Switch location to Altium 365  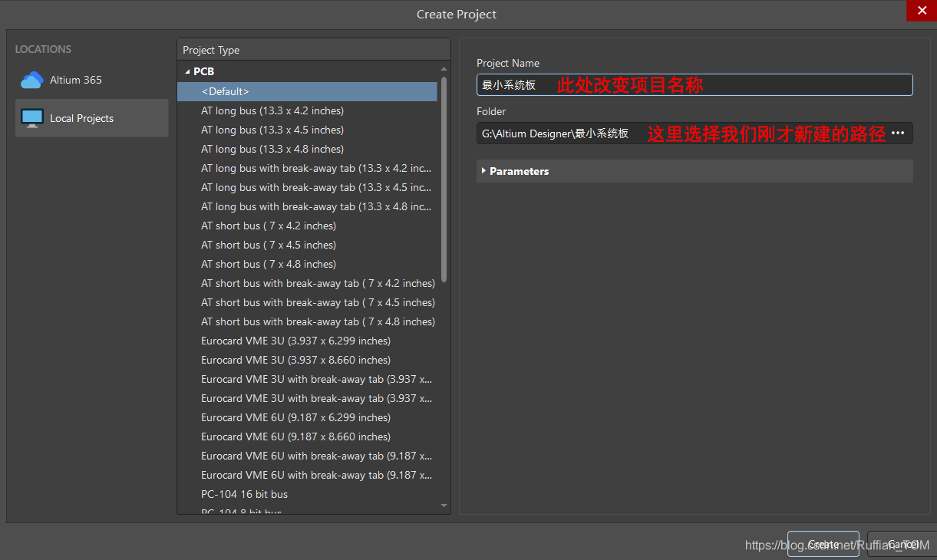(92, 80)
